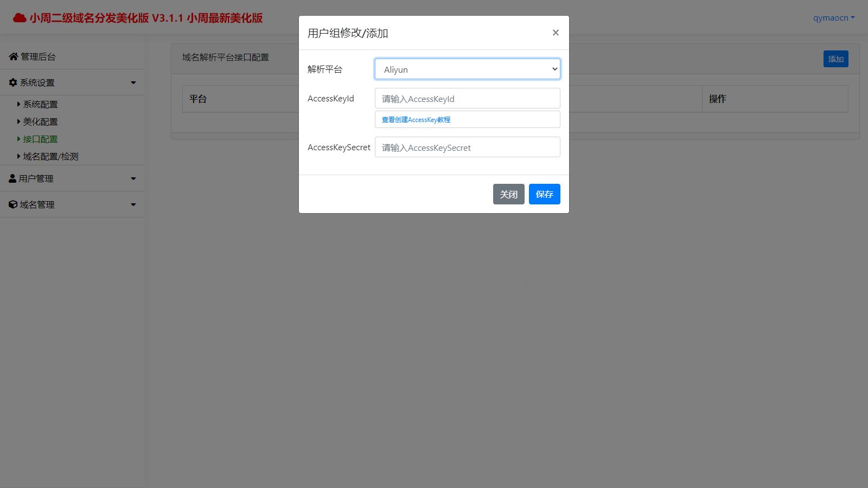Open the 查看创建AccessKey教程 link
This screenshot has width=868, height=488.
coord(416,119)
